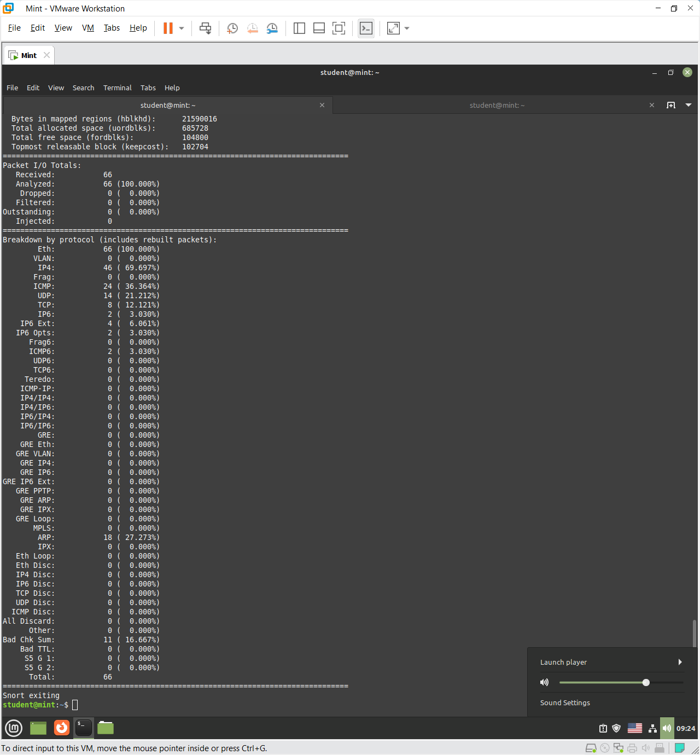The image size is (700, 755).
Task: Click the volume slider handle
Action: pyautogui.click(x=646, y=682)
